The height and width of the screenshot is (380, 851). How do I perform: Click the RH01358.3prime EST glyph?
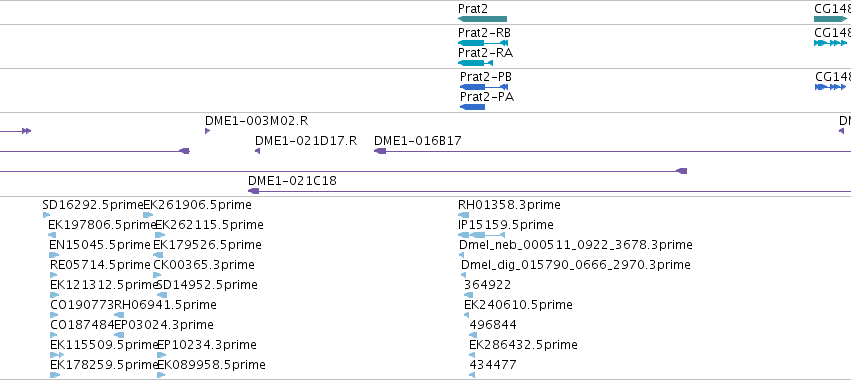click(463, 215)
